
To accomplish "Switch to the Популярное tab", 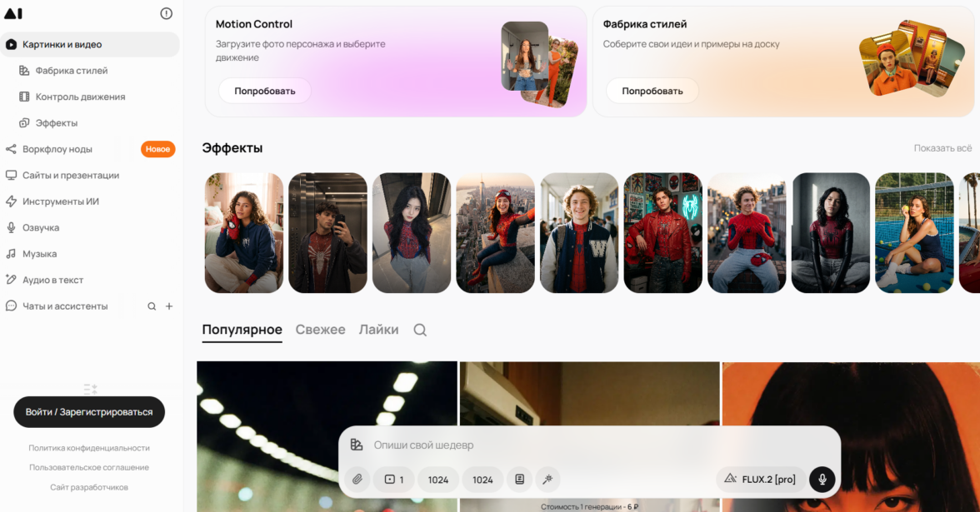I will tap(242, 330).
